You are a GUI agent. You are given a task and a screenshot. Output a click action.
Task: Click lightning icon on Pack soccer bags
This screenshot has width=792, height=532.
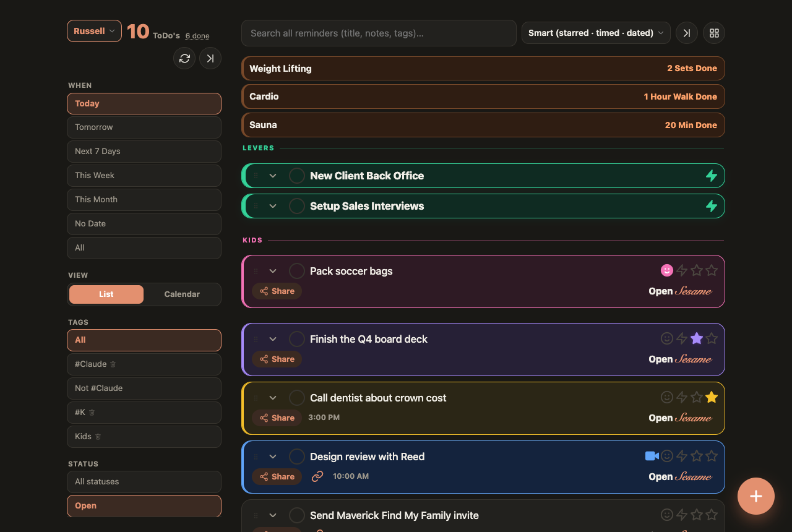(682, 270)
